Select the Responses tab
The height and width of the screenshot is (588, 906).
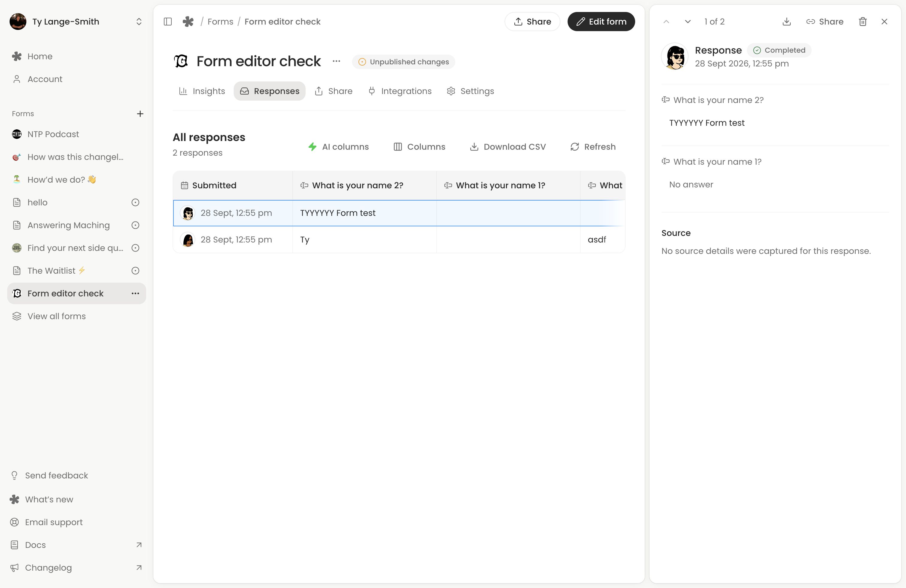[270, 91]
